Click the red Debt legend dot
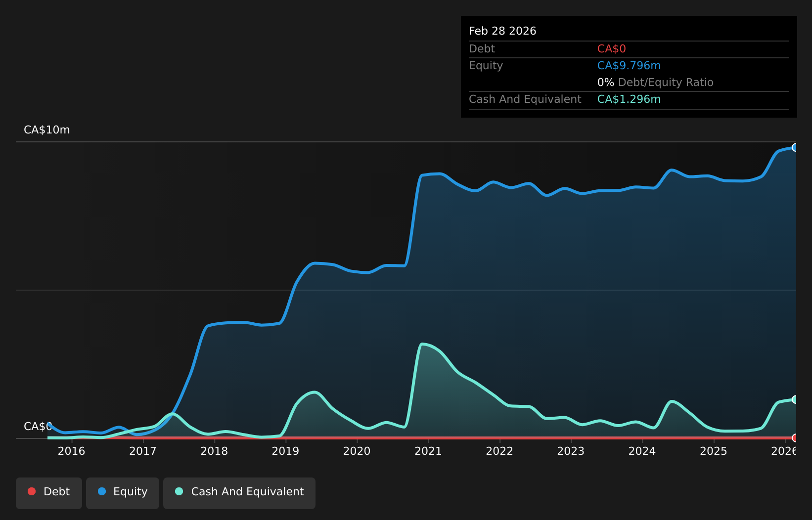The height and width of the screenshot is (520, 812). tap(32, 491)
